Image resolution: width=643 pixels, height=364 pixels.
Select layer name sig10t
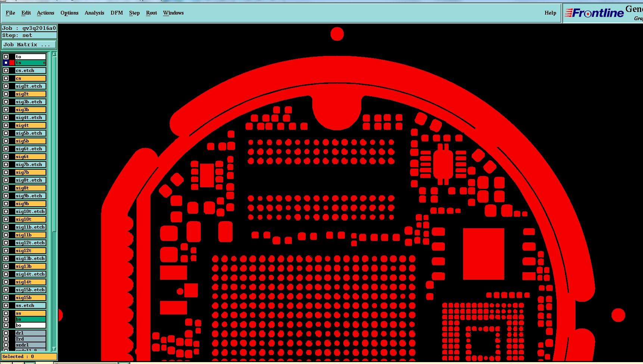(x=31, y=219)
